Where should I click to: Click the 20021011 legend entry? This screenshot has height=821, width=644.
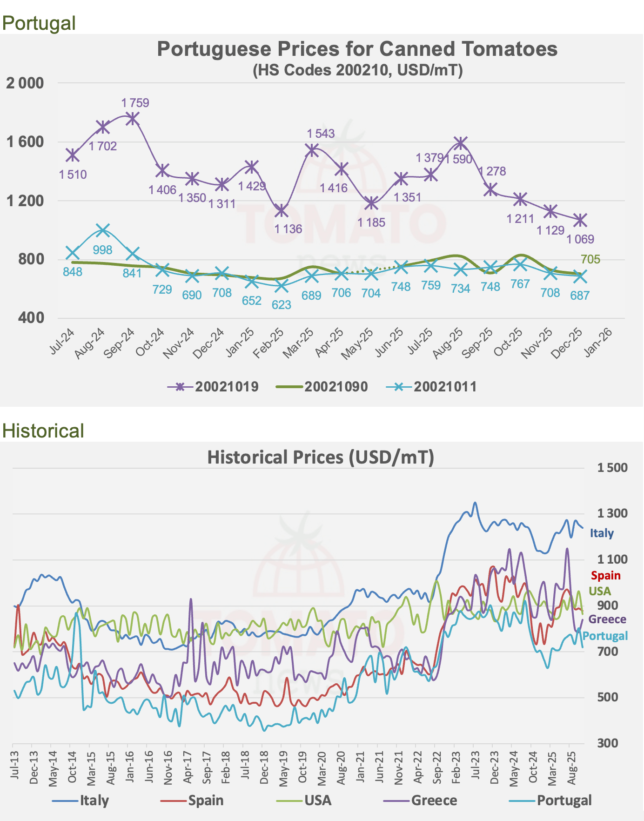pos(431,387)
